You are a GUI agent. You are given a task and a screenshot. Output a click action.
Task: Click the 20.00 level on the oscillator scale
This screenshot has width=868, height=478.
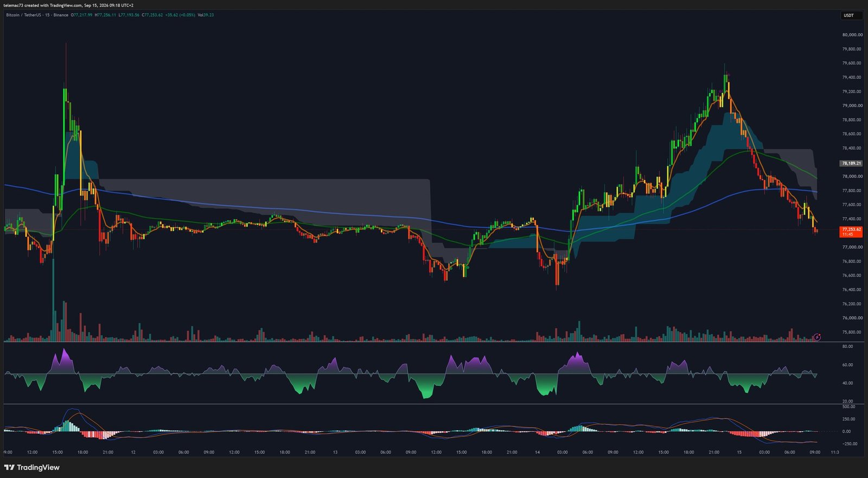(847, 401)
